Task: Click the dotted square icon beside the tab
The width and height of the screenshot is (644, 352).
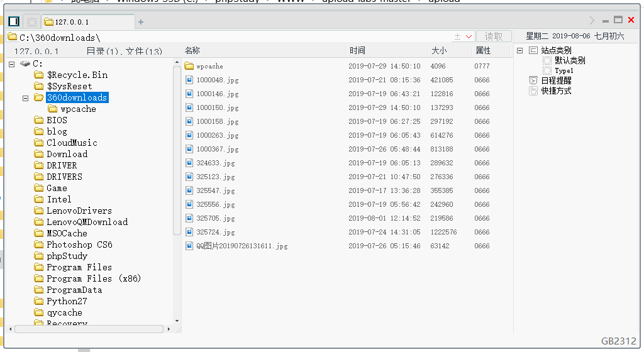Action: (x=32, y=22)
